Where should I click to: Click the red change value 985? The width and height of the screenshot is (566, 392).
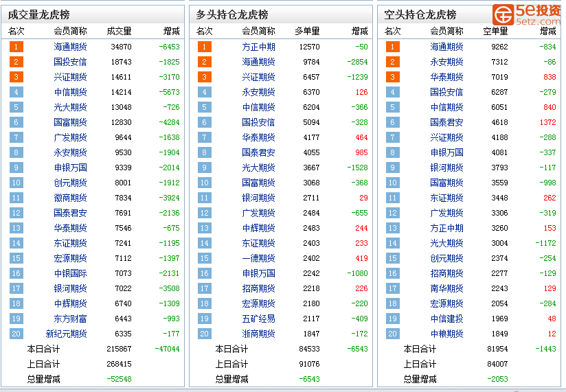(361, 152)
